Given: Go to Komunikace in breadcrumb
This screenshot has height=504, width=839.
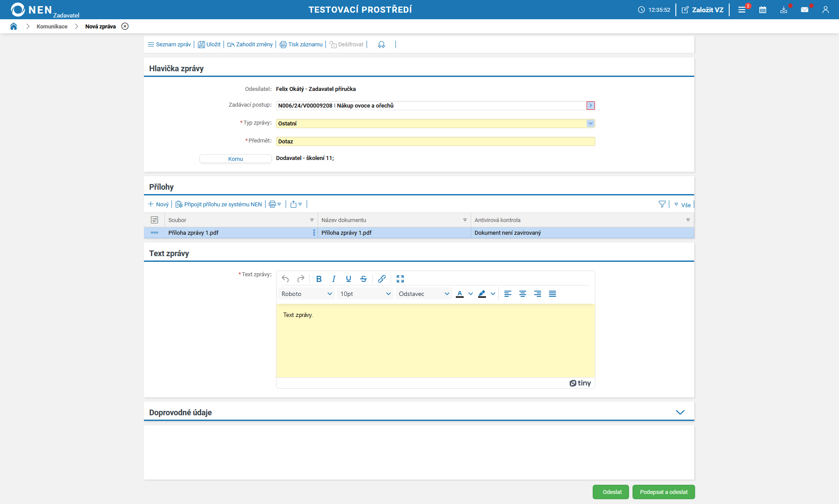Looking at the screenshot, I should point(52,27).
